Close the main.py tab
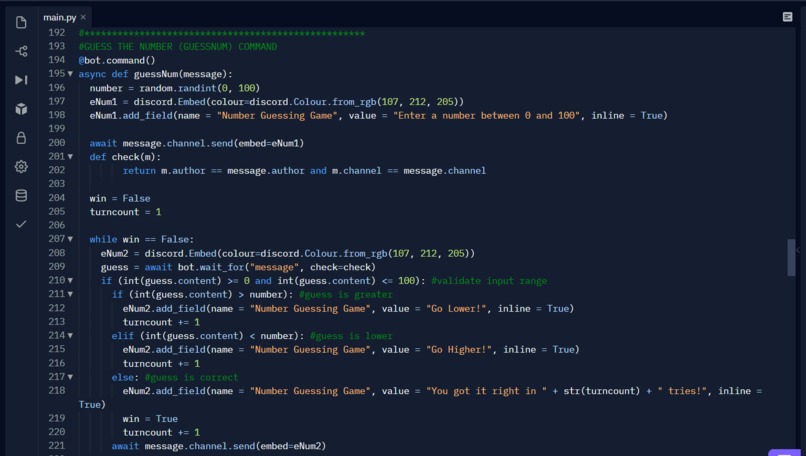Screen dimensions: 806x456 (x=83, y=17)
